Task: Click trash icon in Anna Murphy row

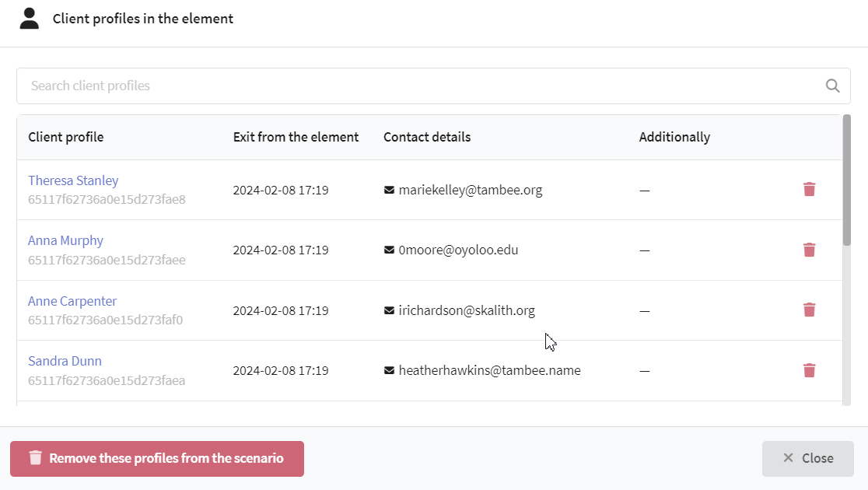Action: point(809,250)
